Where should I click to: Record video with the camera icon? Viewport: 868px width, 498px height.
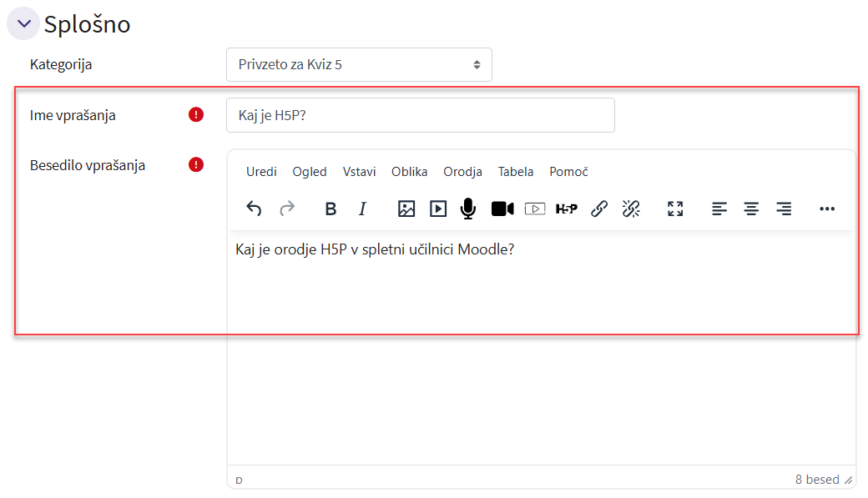[x=502, y=209]
